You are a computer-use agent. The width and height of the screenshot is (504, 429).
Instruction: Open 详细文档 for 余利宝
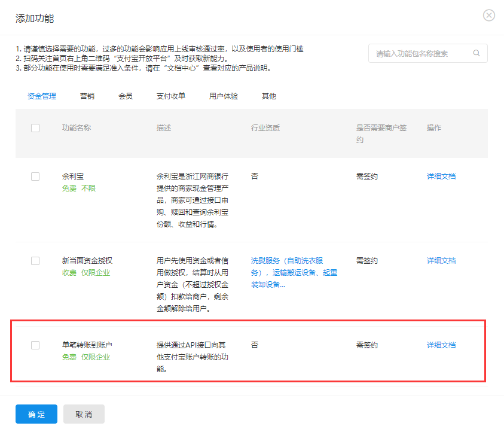click(x=441, y=177)
